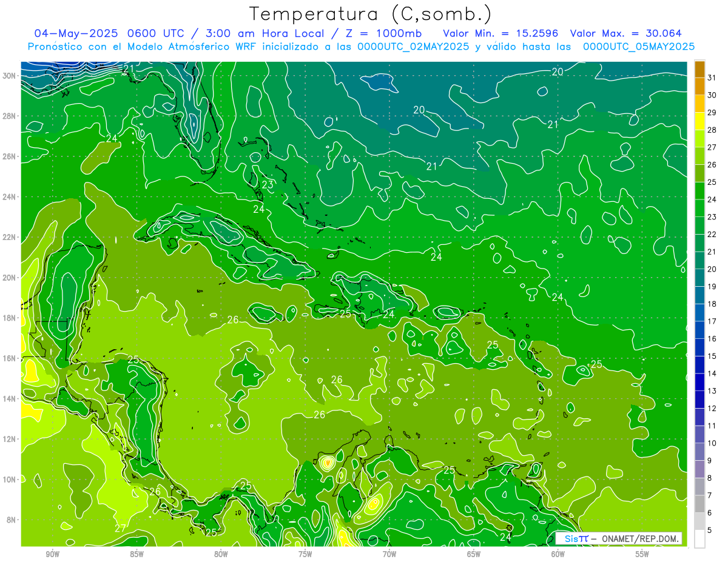Click the colorbar label 12
This screenshot has height=562, width=728.
[712, 409]
